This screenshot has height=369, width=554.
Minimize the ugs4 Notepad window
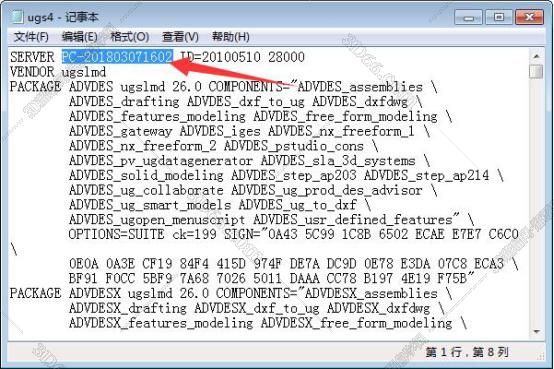tap(468, 17)
